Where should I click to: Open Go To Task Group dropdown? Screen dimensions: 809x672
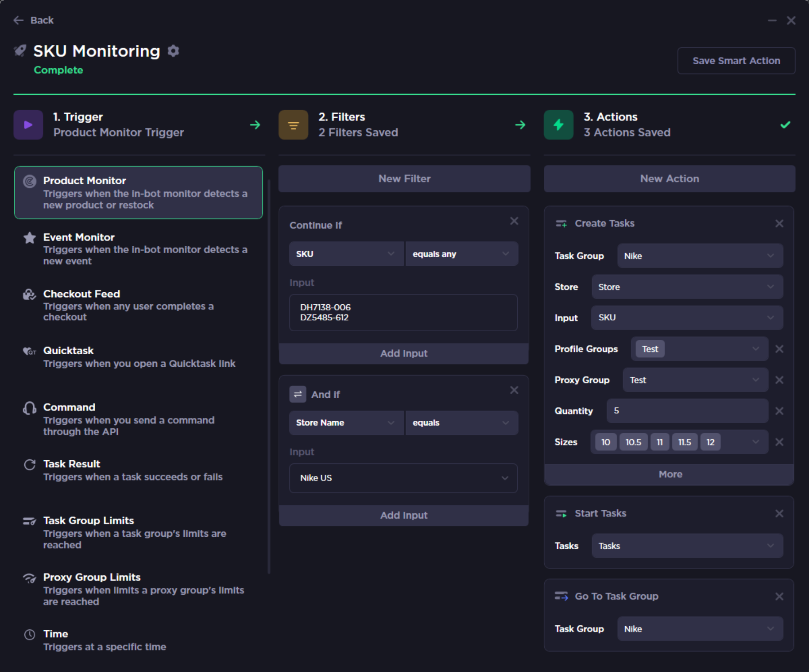coord(700,629)
